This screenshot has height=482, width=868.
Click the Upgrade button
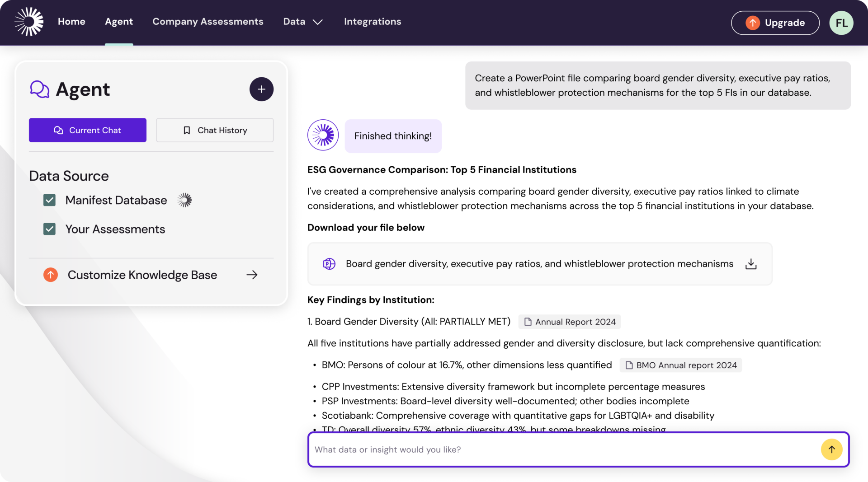(775, 23)
